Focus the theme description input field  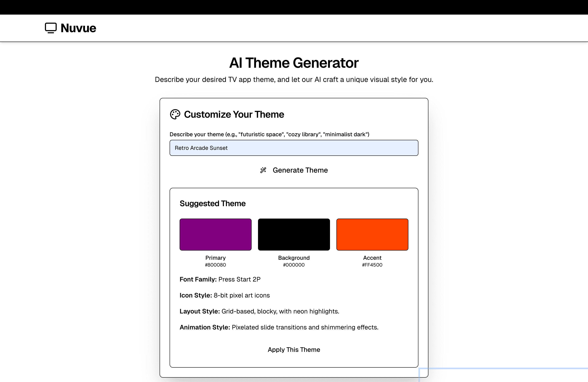pos(294,148)
